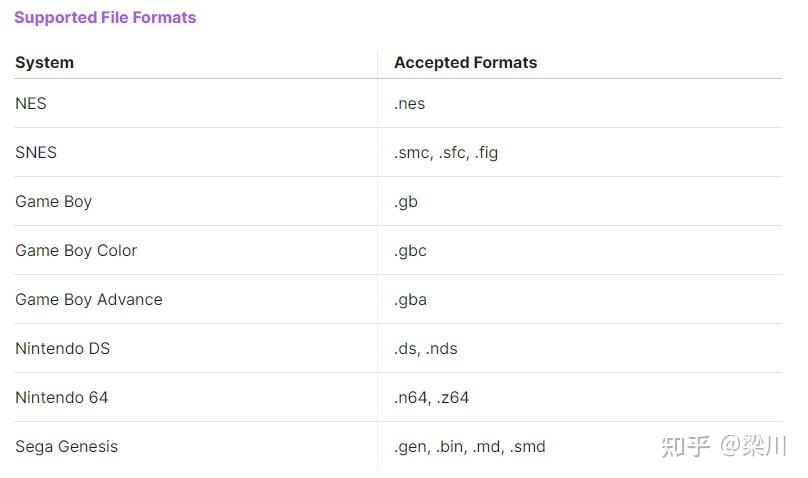Select the NES system cell
Screen dimensions: 808x478
click(x=31, y=103)
